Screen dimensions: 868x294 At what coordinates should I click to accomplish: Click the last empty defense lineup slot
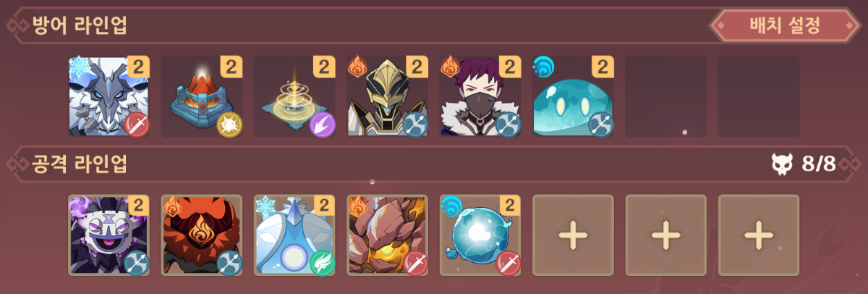[758, 96]
